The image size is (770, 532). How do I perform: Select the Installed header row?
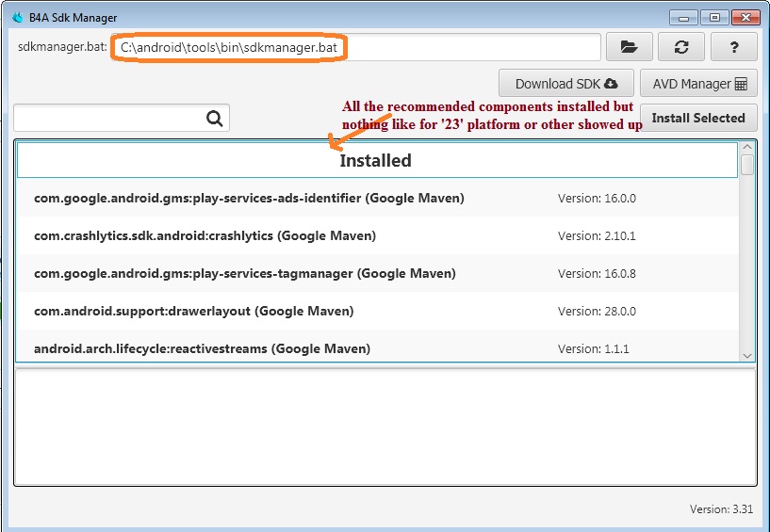(377, 160)
